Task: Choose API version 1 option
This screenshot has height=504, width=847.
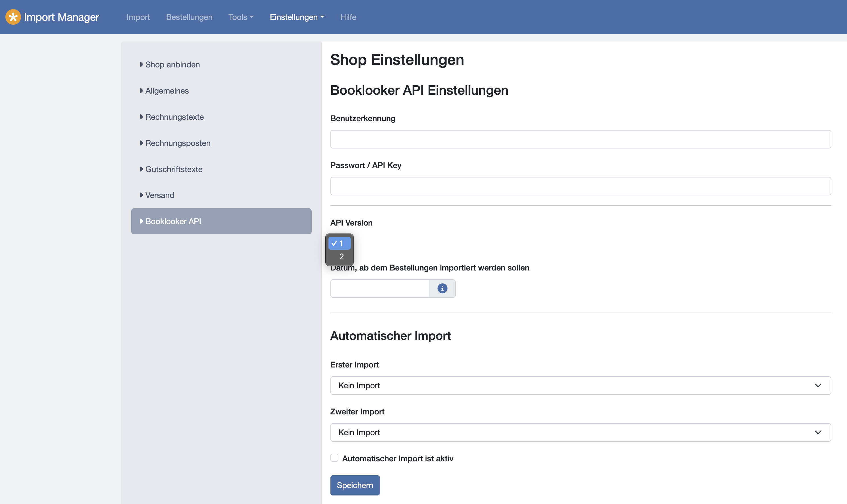Action: pos(339,243)
